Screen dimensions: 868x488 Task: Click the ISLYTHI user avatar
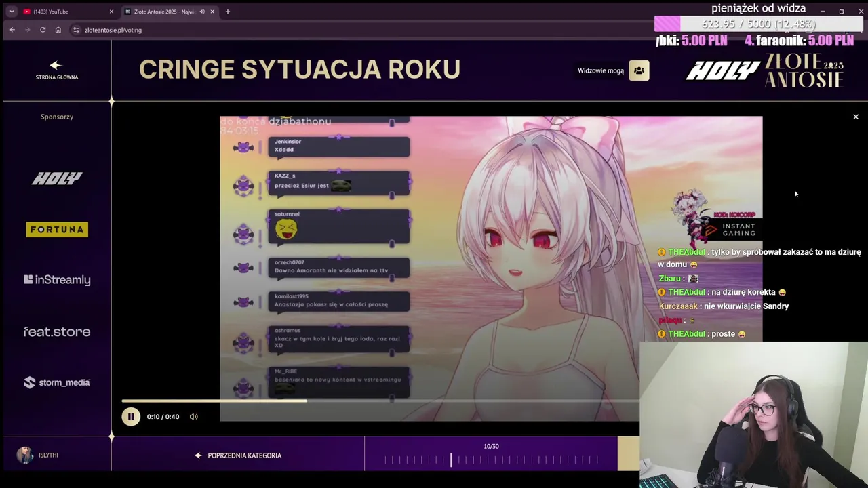pos(25,455)
